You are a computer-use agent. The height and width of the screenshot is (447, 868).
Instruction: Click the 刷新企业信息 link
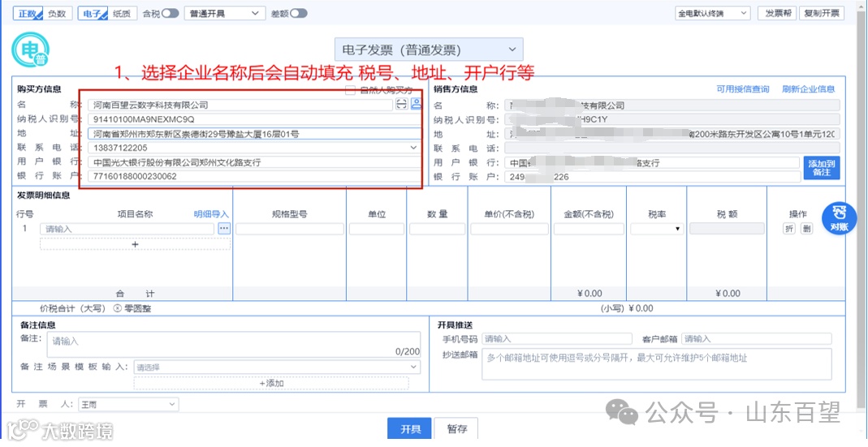pyautogui.click(x=808, y=88)
